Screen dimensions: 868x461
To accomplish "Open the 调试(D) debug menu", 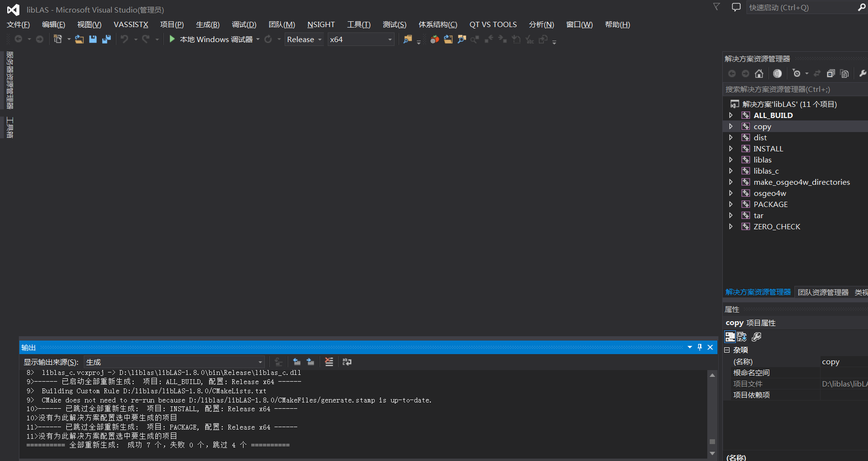I will (244, 25).
